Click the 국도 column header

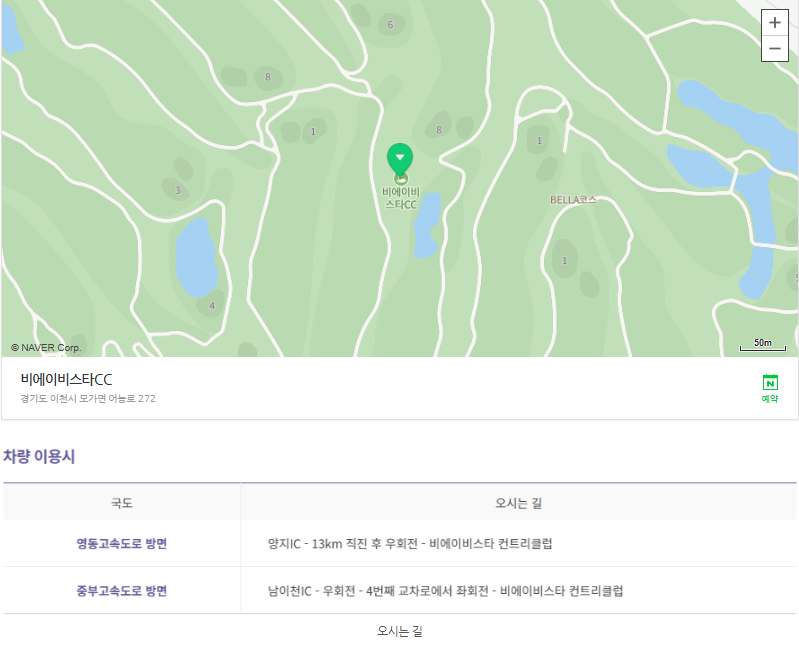coord(122,503)
